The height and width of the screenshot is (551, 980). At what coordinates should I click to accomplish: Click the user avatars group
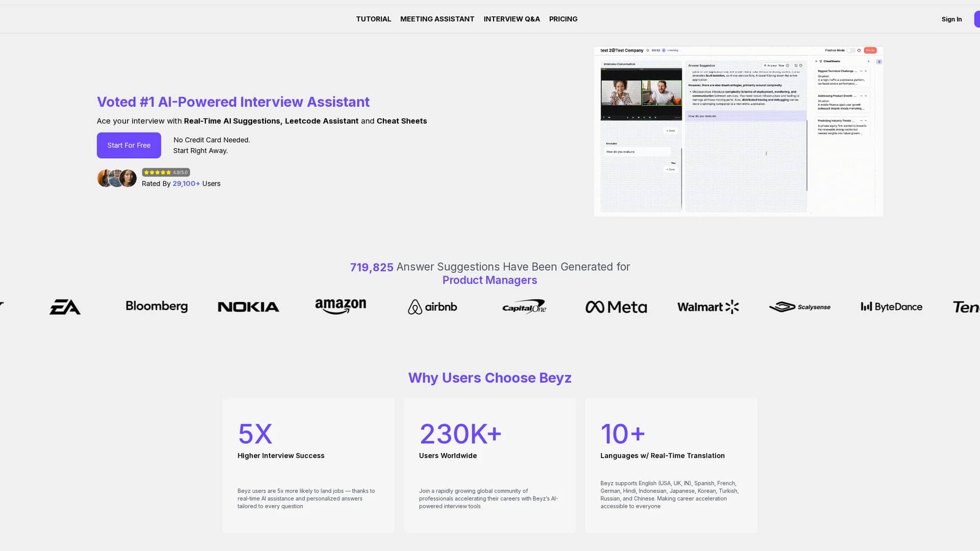coord(117,178)
